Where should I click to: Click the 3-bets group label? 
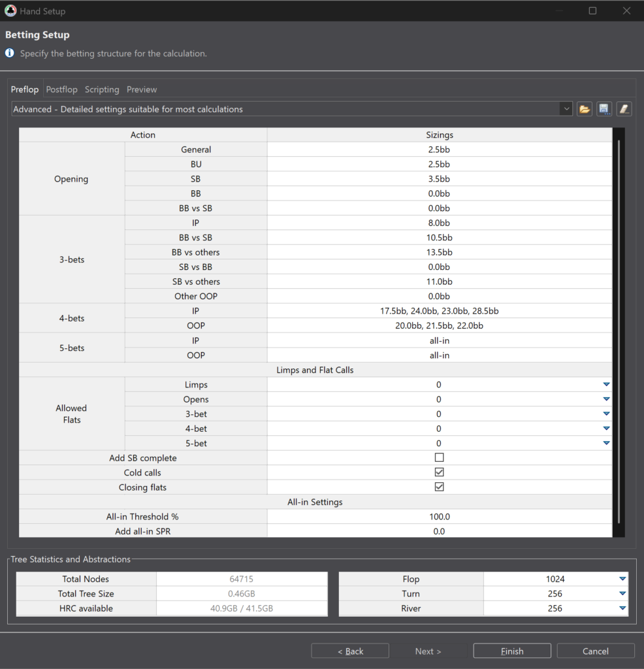click(x=72, y=259)
